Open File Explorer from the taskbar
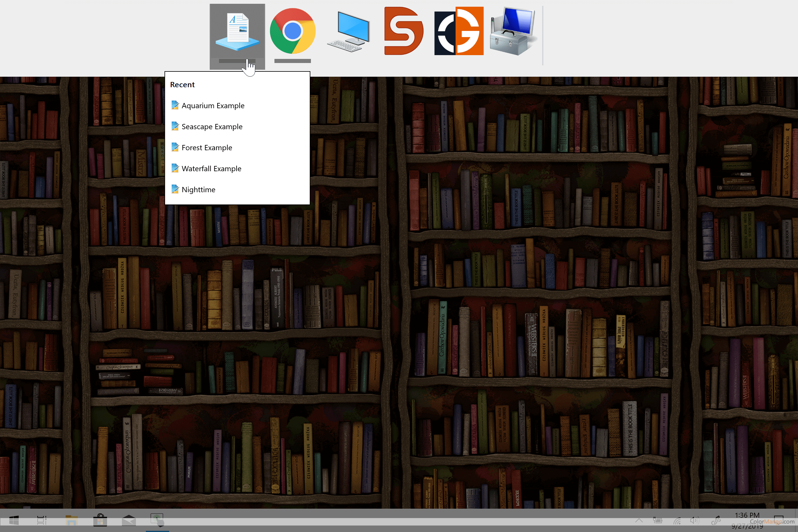The height and width of the screenshot is (532, 798). tap(71, 520)
